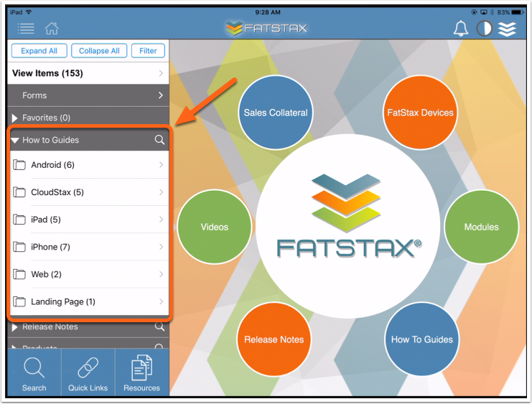Screen dimensions: 532x404
Task: Open the list menu icon in the header
Action: [26, 29]
